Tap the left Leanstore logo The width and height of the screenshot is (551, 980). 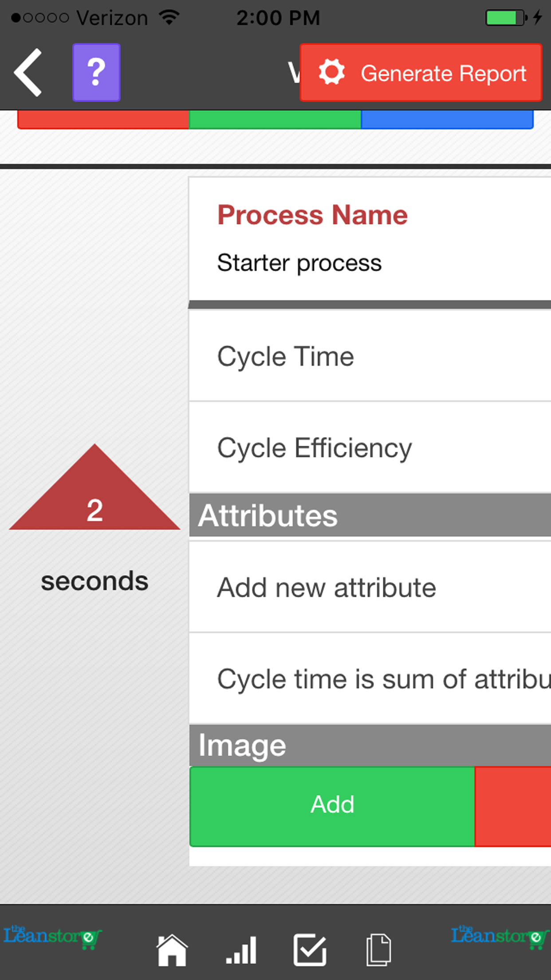click(52, 937)
